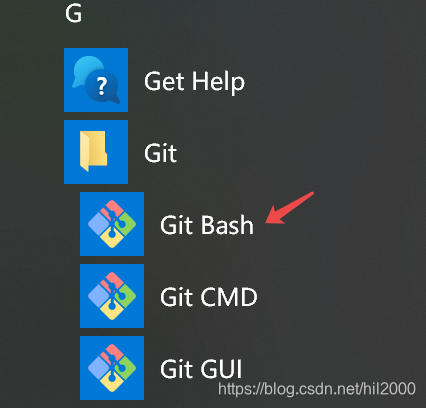Launch Git CMD via its icon
Image resolution: width=426 pixels, height=408 pixels.
pos(112,296)
